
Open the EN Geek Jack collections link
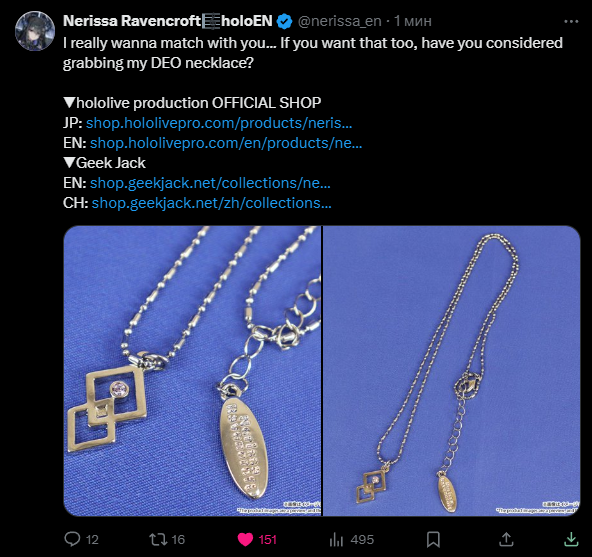(x=210, y=183)
